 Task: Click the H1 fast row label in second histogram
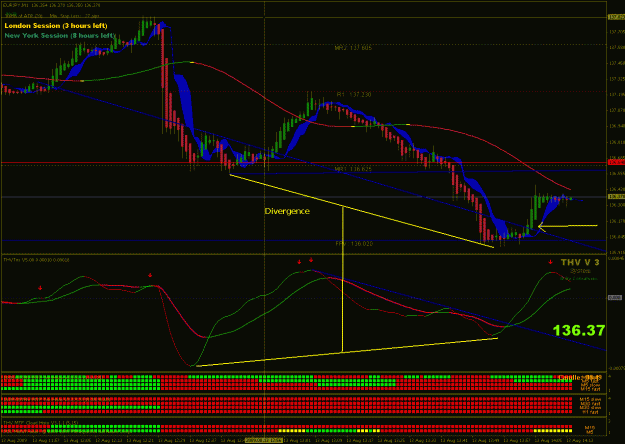click(x=590, y=412)
